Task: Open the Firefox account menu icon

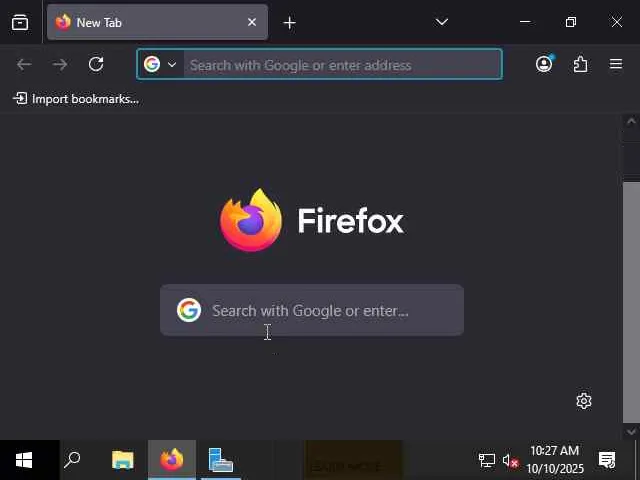Action: click(x=544, y=64)
